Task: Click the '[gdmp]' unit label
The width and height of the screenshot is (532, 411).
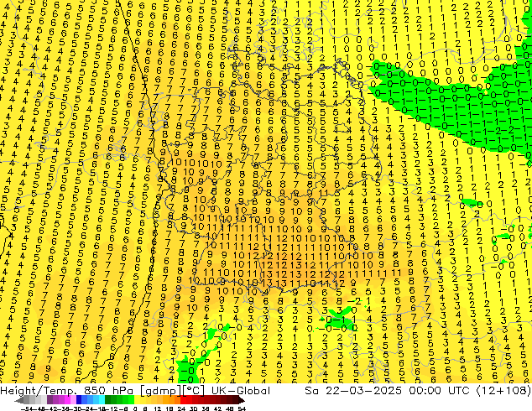Action: pos(161,391)
